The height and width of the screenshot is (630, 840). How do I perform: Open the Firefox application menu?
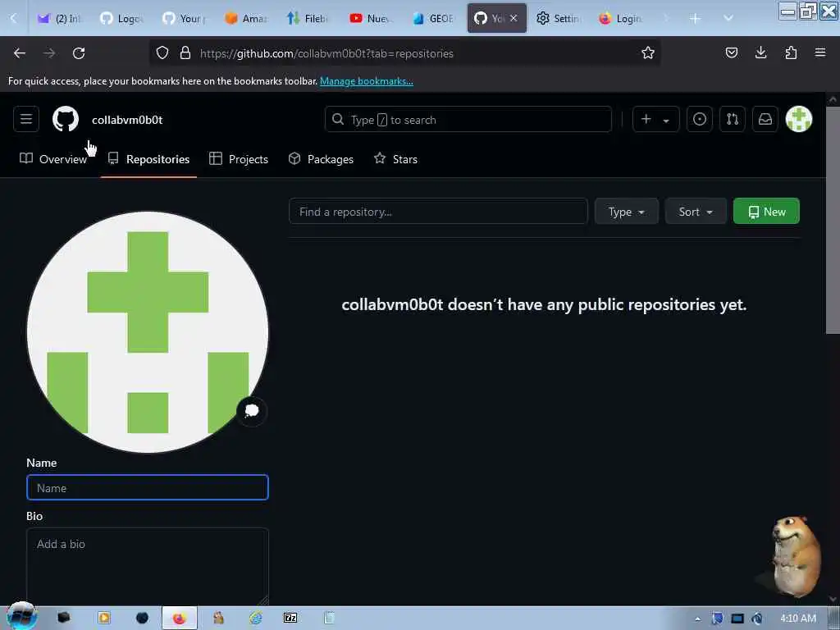pyautogui.click(x=820, y=52)
